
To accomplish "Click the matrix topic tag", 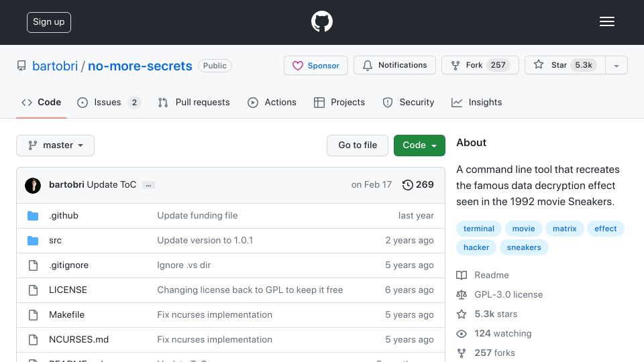I will [564, 229].
